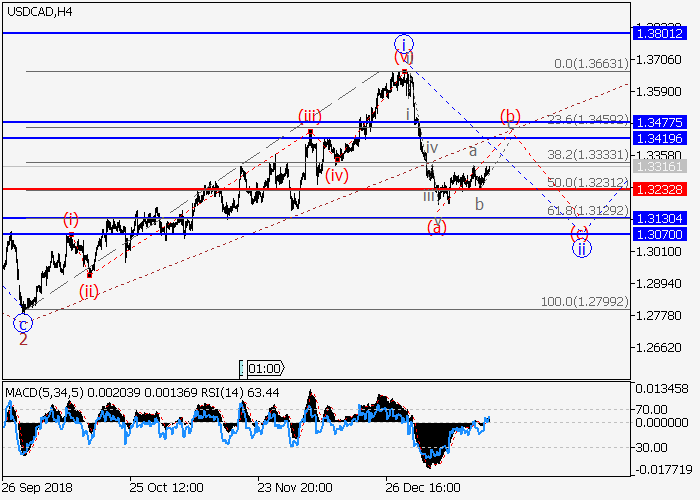
Task: Click the circled i wave label at chart top
Action: 402,44
